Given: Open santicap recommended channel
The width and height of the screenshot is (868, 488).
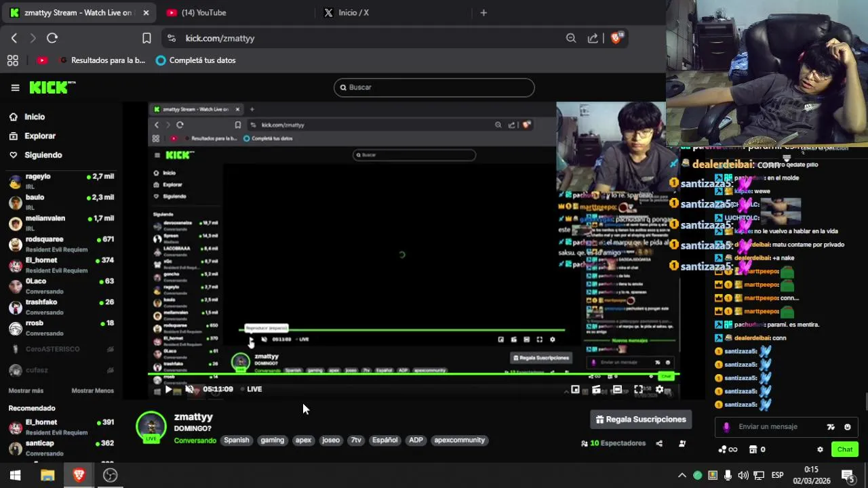Looking at the screenshot, I should (x=61, y=447).
